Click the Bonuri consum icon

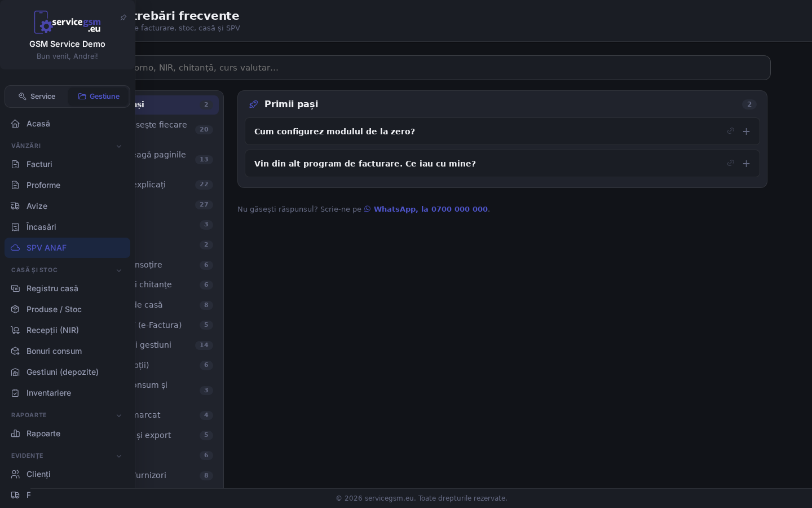coord(15,351)
